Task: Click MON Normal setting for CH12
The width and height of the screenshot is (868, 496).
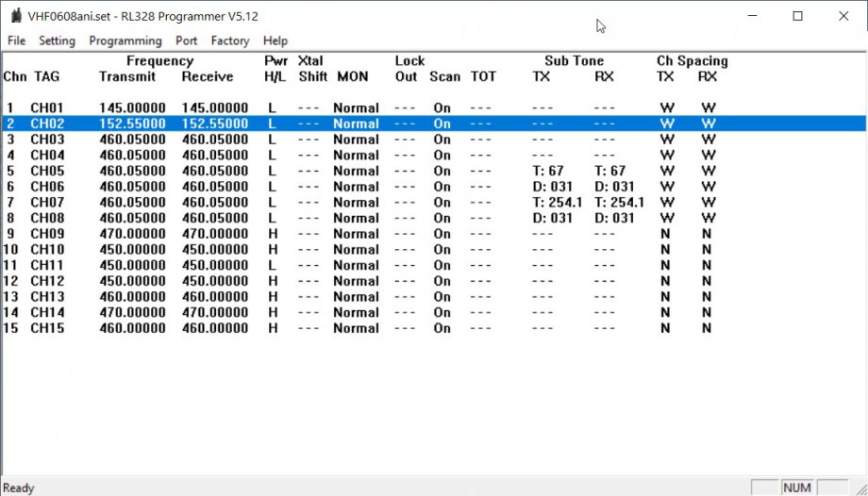Action: [x=356, y=281]
